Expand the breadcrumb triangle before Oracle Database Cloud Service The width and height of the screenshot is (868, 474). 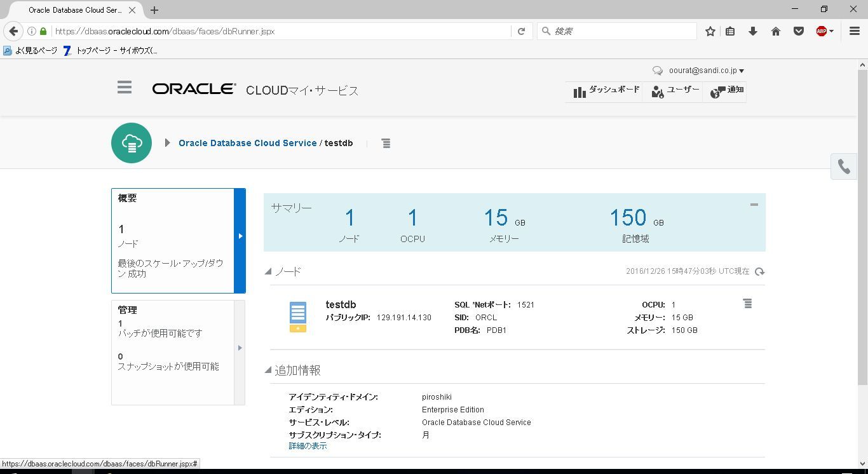167,143
